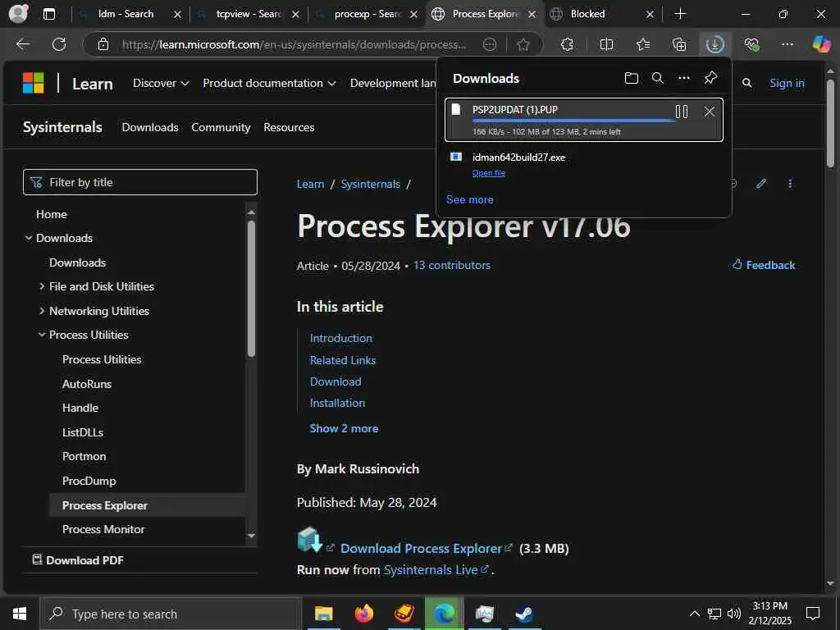Expand the list with Show 2 more
Viewport: 840px width, 630px height.
pyautogui.click(x=344, y=428)
